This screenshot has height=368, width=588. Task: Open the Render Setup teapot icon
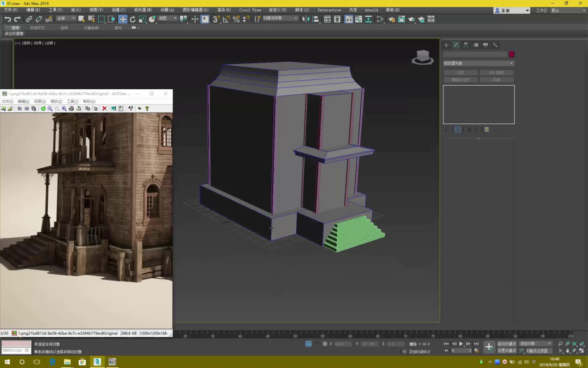pyautogui.click(x=392, y=19)
